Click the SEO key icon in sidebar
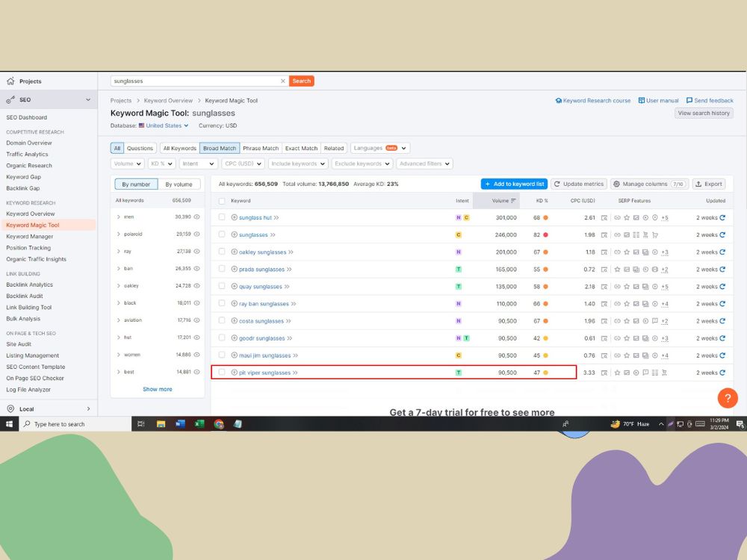Viewport: 747px width, 560px height. [10, 99]
